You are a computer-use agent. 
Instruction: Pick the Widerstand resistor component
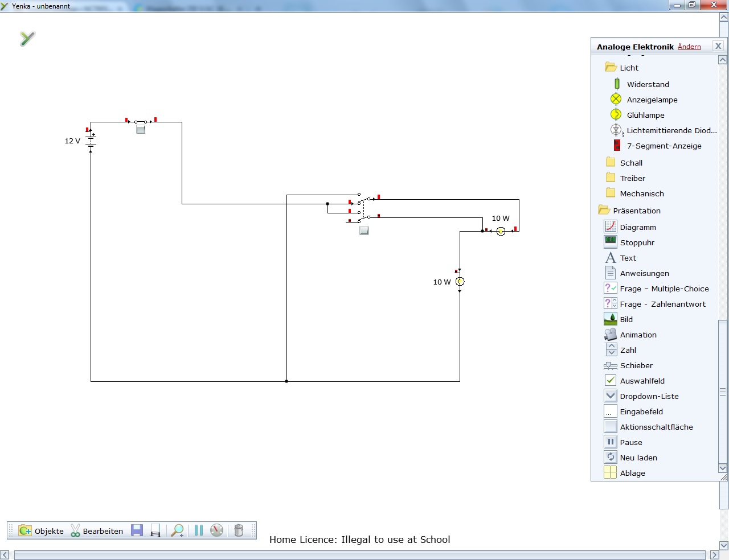coord(648,84)
